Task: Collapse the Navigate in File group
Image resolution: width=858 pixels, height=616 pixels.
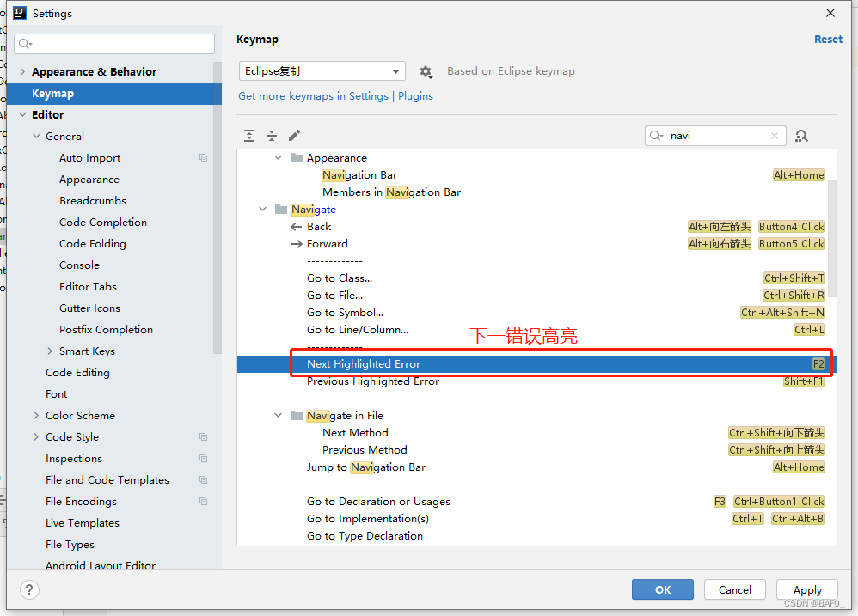Action: 278,416
